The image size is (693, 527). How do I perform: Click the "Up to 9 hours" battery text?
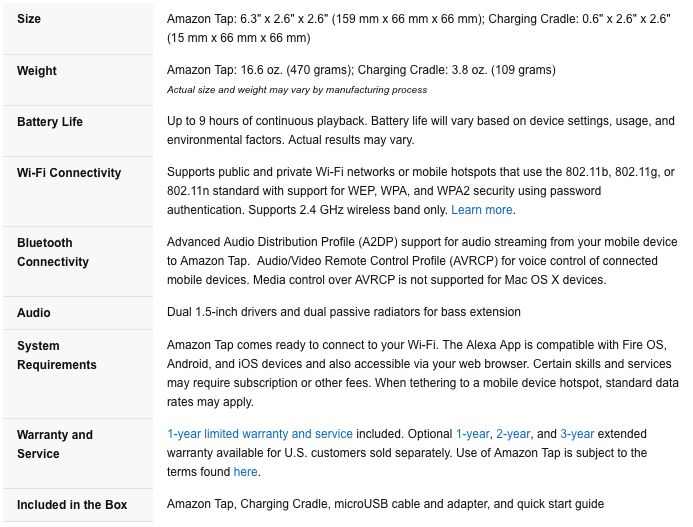coord(266,121)
